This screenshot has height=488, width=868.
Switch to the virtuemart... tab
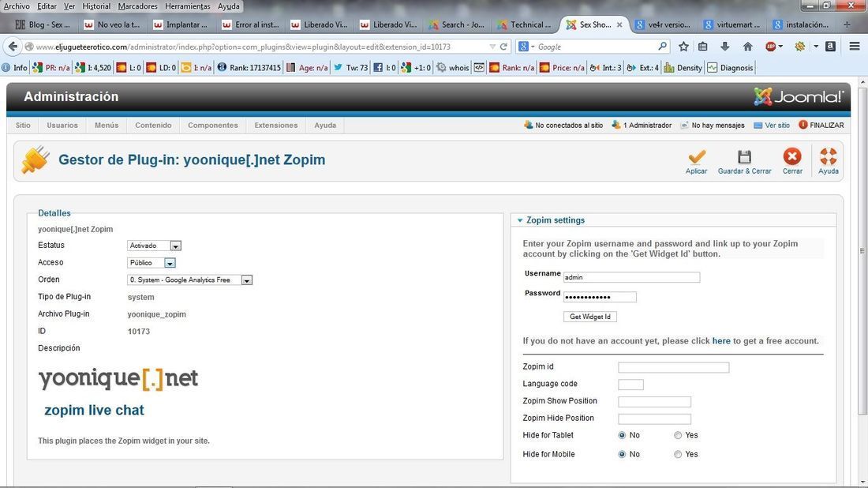[732, 24]
